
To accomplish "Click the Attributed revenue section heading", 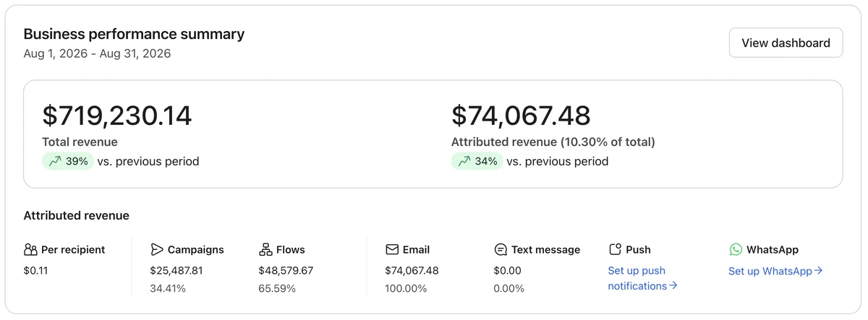I will pos(77,215).
